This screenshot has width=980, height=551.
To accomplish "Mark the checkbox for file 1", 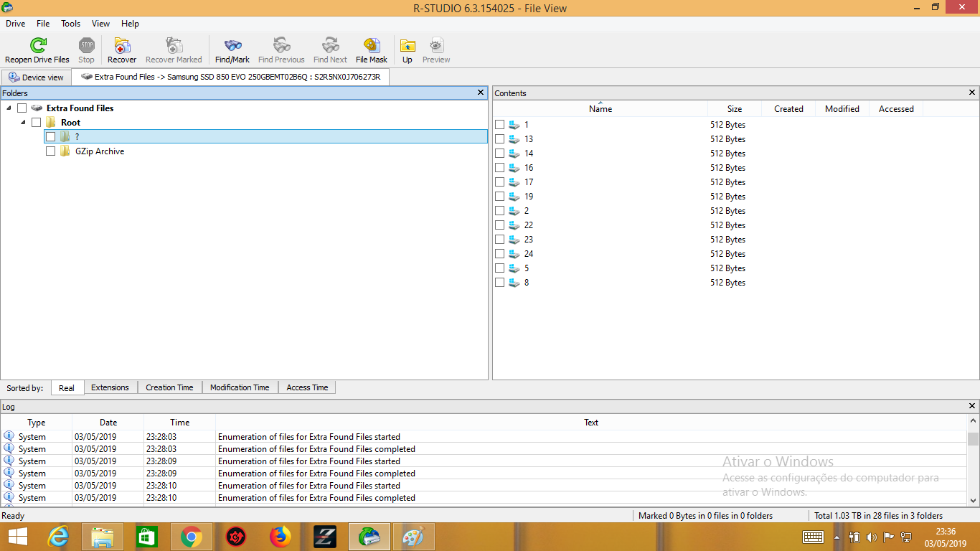I will pyautogui.click(x=500, y=125).
